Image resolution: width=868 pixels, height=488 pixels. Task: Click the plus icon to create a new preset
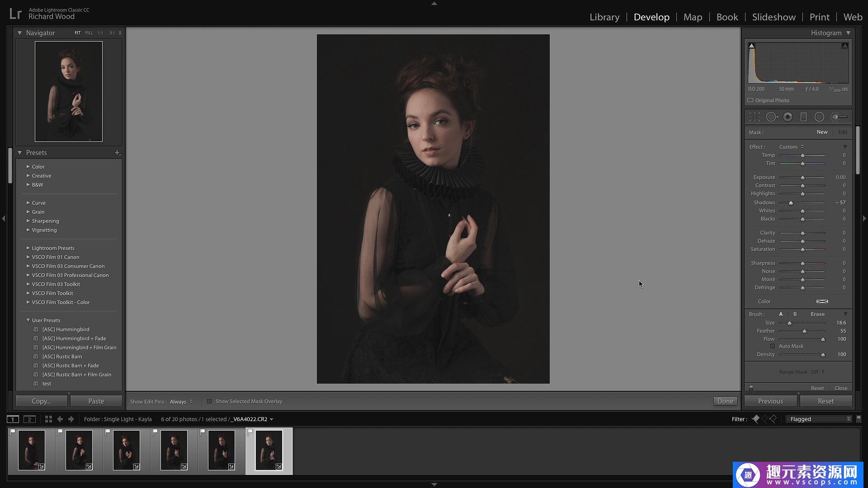click(x=117, y=153)
